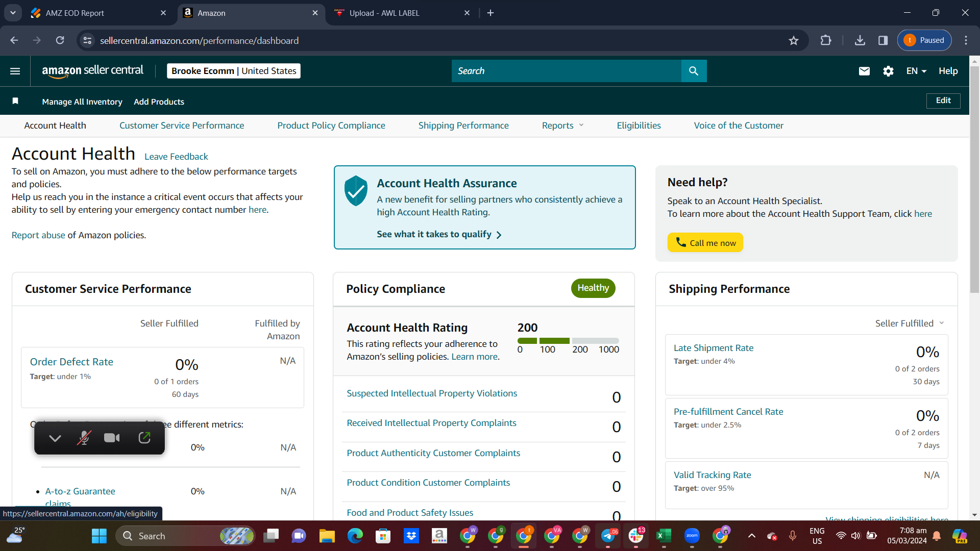Open the settings gear icon
980x551 pixels.
click(x=888, y=71)
